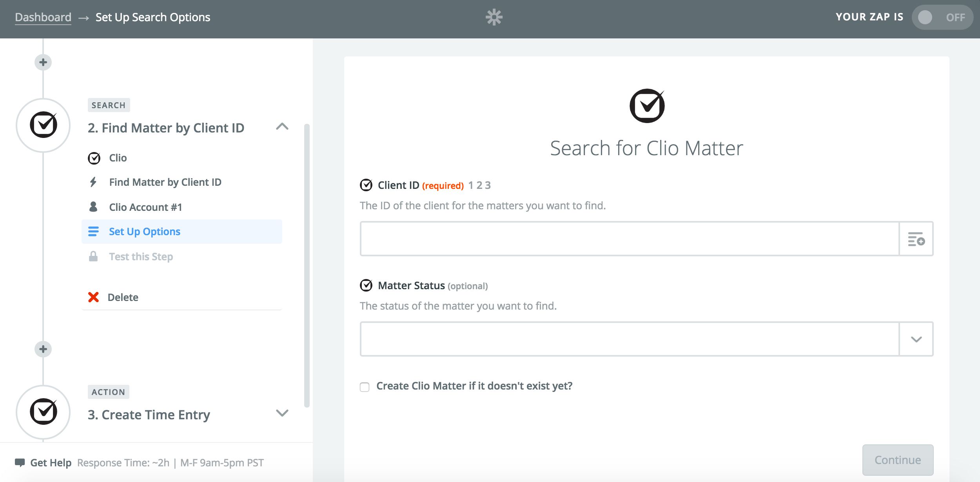The height and width of the screenshot is (482, 980).
Task: Click the Continue button
Action: [898, 460]
